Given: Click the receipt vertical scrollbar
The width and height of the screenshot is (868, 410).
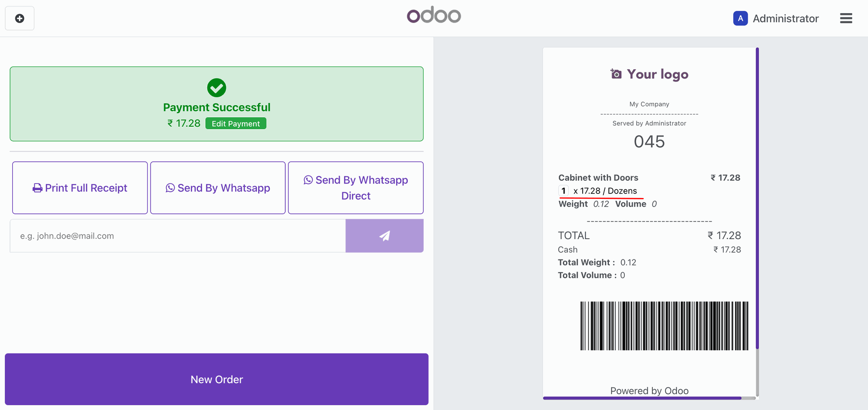Looking at the screenshot, I should click(x=757, y=199).
